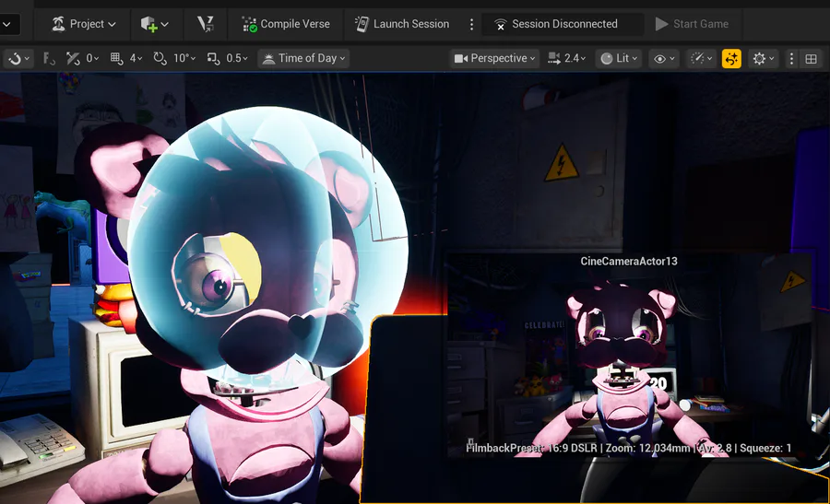Open the performance scalability gauge menu
The image size is (830, 504).
click(702, 58)
